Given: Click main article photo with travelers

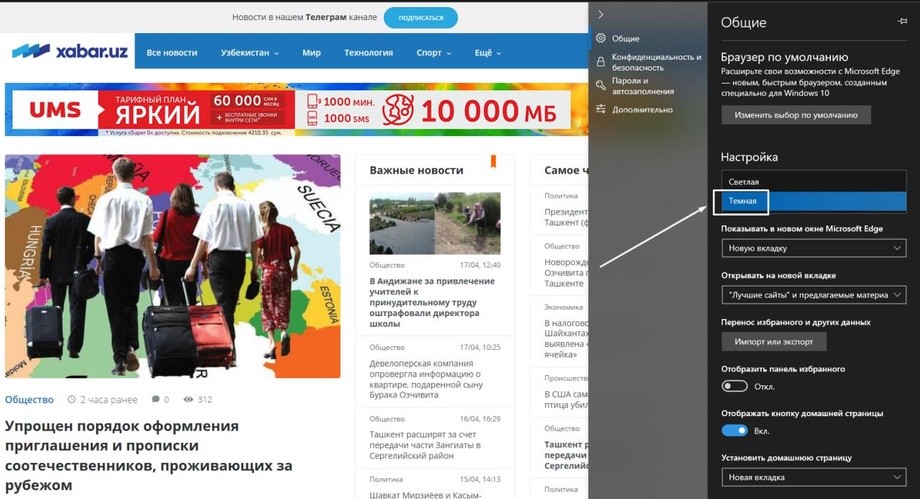Looking at the screenshot, I should pos(172,266).
